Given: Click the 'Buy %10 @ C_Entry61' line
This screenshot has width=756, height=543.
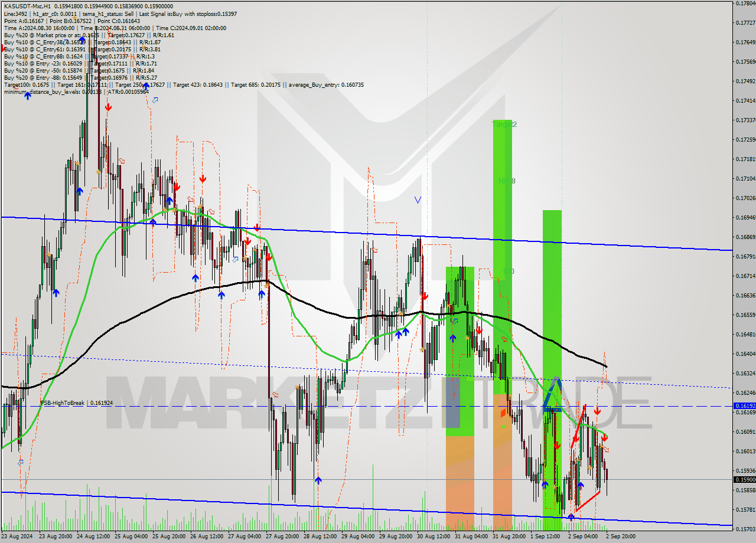Looking at the screenshot, I should pyautogui.click(x=82, y=50).
